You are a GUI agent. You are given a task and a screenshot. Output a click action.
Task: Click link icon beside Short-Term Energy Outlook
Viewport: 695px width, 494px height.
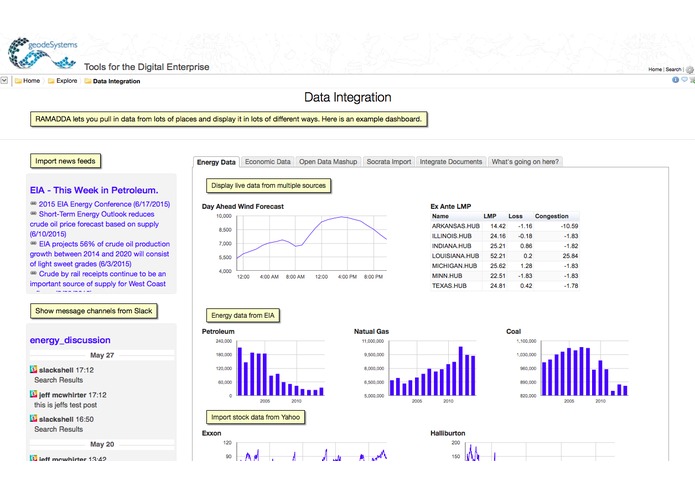point(33,214)
